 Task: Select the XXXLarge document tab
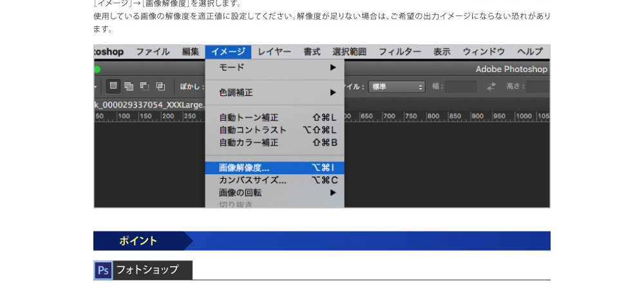click(x=149, y=105)
